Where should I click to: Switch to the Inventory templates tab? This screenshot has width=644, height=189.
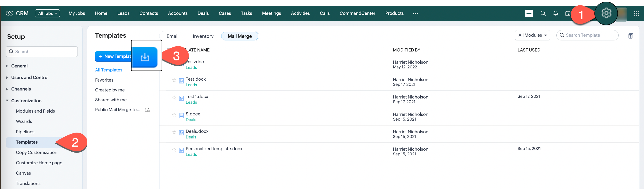[203, 36]
